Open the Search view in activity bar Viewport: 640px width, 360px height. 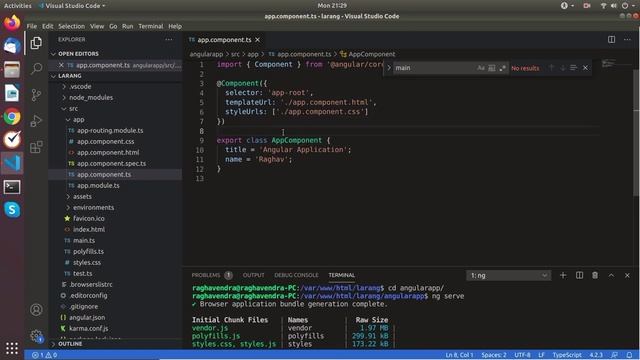tap(36, 68)
